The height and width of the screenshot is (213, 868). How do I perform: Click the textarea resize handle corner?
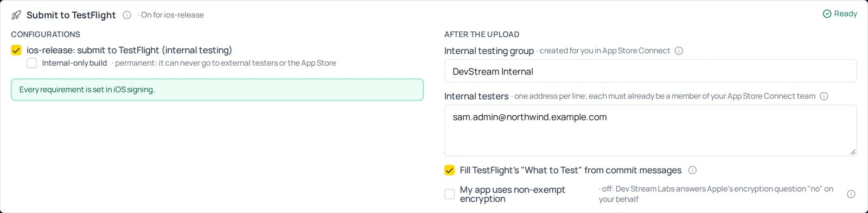tap(853, 152)
